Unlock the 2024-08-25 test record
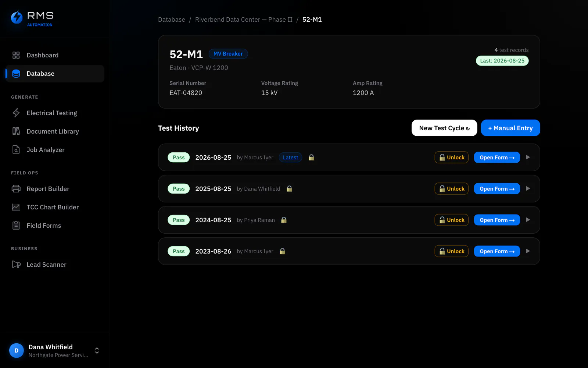This screenshot has height=368, width=588. (x=452, y=220)
